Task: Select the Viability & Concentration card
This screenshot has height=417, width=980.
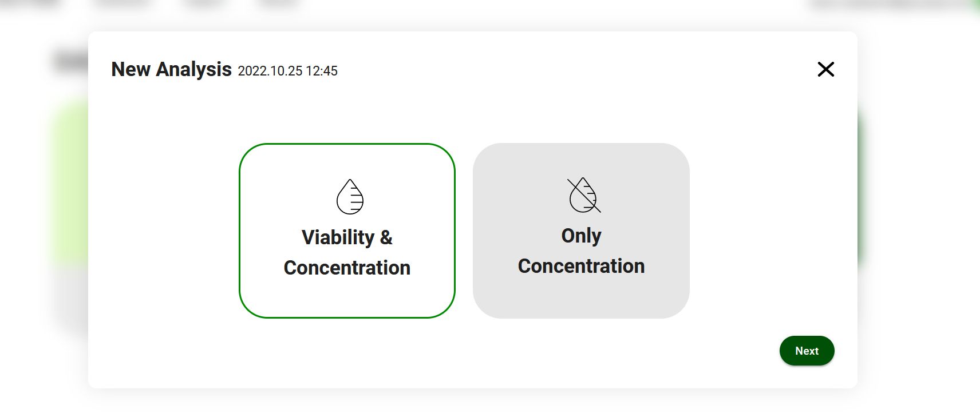Action: (x=347, y=231)
